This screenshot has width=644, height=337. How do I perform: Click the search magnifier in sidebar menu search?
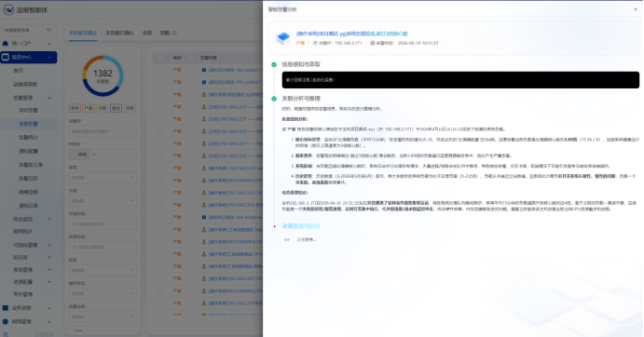(x=49, y=30)
